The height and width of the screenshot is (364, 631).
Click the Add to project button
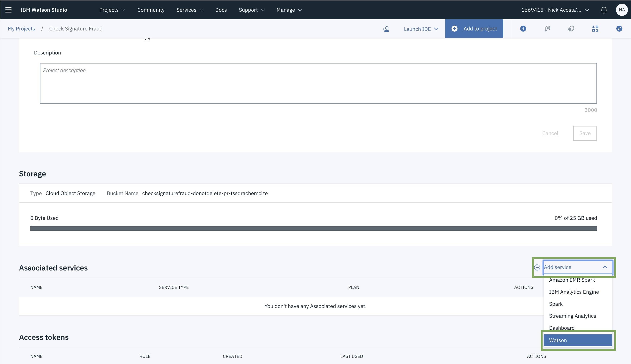[474, 29]
